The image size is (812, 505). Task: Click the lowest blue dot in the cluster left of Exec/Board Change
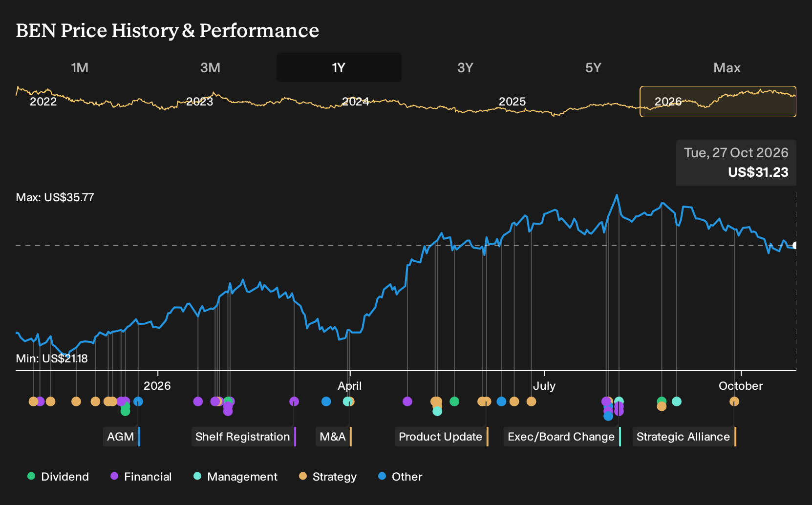click(608, 416)
